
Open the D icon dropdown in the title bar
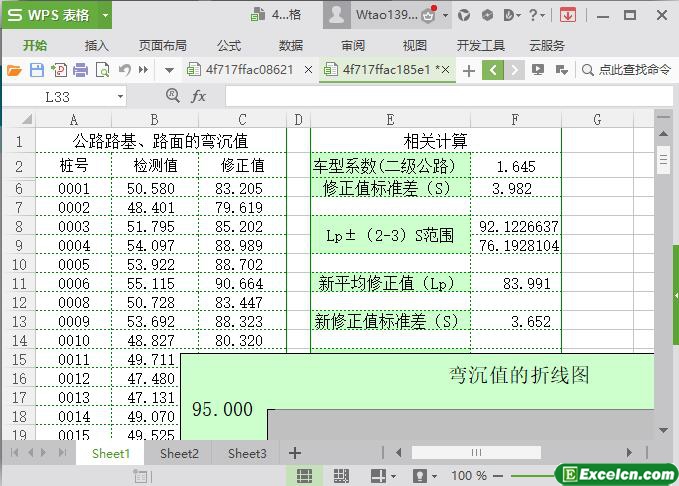511,15
